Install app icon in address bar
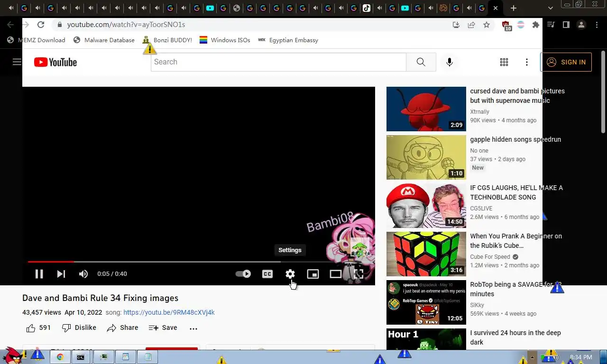The image size is (607, 364). [x=456, y=25]
